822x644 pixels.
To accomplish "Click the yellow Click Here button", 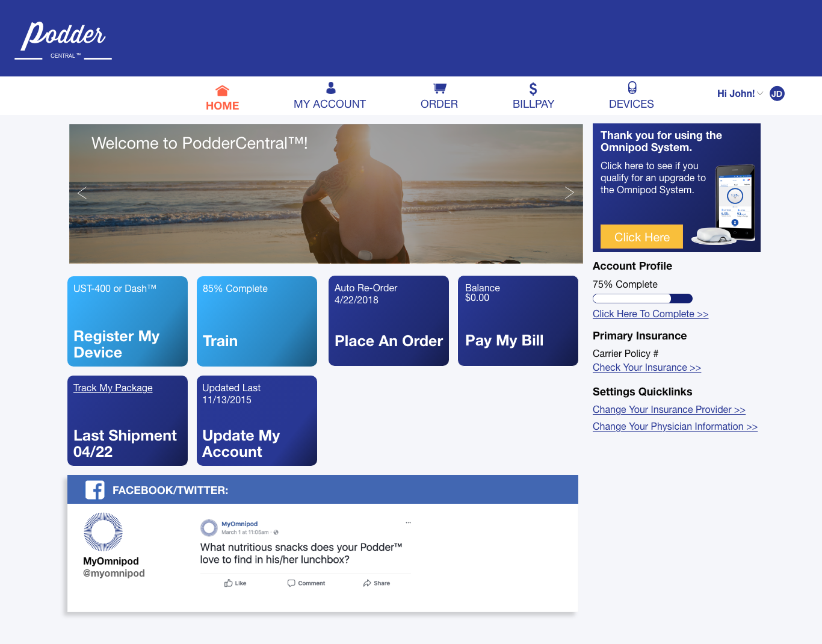I will [641, 237].
